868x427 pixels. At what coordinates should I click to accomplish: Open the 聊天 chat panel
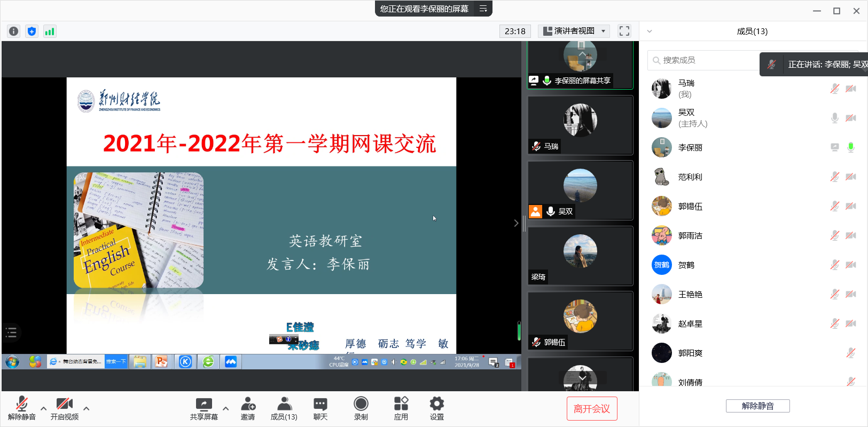coord(320,408)
